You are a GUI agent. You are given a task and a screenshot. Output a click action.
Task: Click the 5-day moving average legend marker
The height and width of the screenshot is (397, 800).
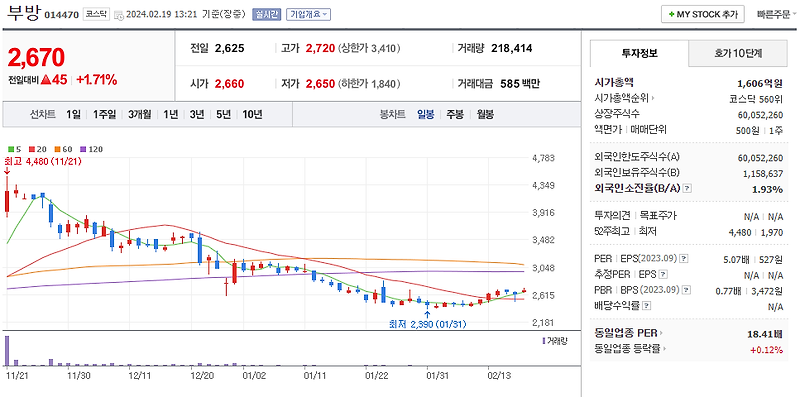click(11, 150)
